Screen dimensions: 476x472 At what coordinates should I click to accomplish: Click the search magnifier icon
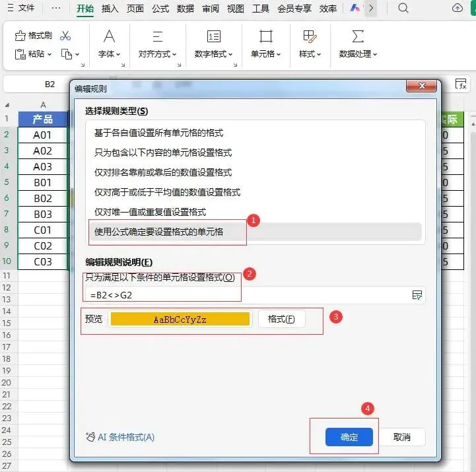pyautogui.click(x=403, y=8)
